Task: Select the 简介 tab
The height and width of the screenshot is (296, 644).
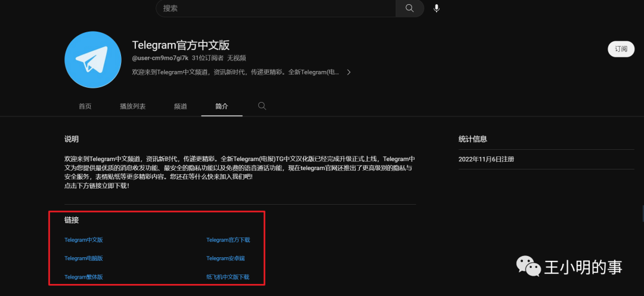Action: click(x=222, y=106)
